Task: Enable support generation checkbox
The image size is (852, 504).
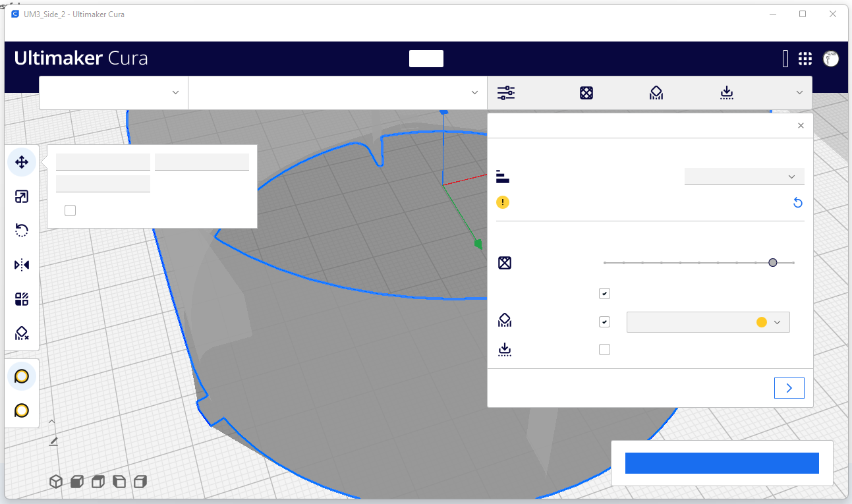Action: pyautogui.click(x=604, y=322)
